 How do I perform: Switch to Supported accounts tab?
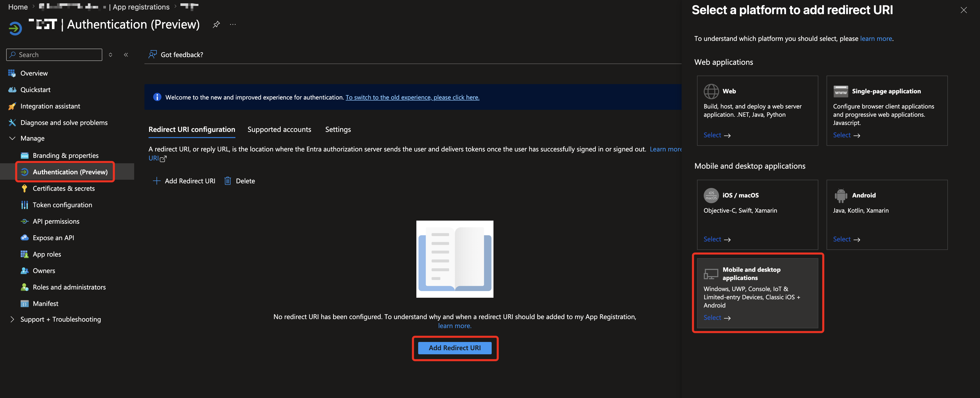coord(279,129)
